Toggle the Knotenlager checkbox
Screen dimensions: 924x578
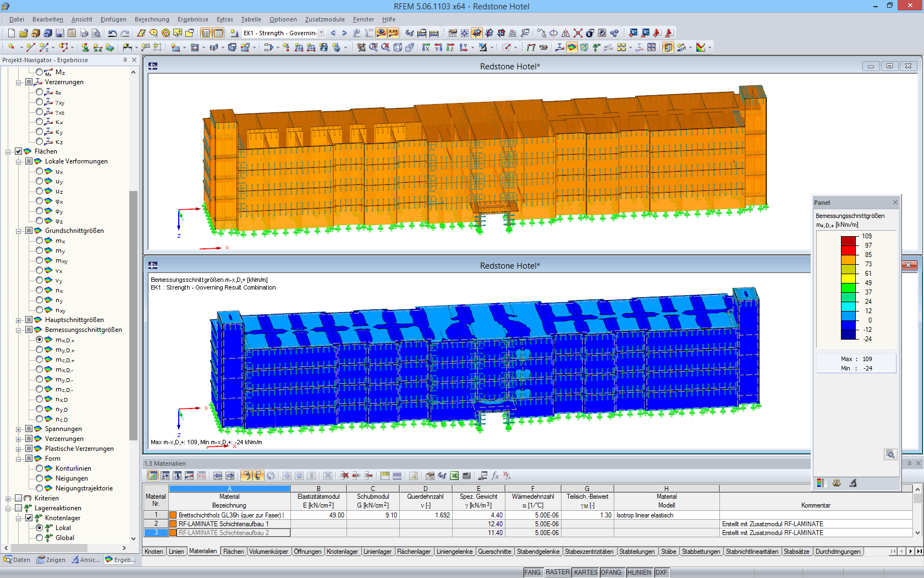(28, 518)
